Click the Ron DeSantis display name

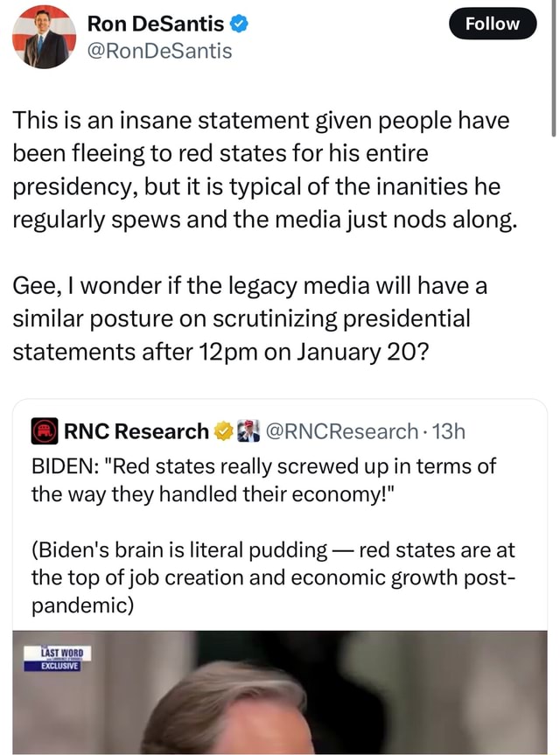click(153, 24)
